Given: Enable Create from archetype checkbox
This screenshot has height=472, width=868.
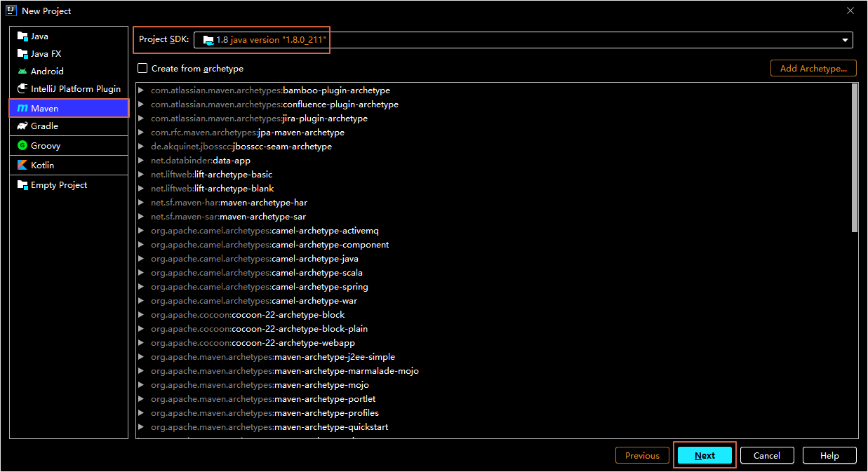Looking at the screenshot, I should point(142,69).
